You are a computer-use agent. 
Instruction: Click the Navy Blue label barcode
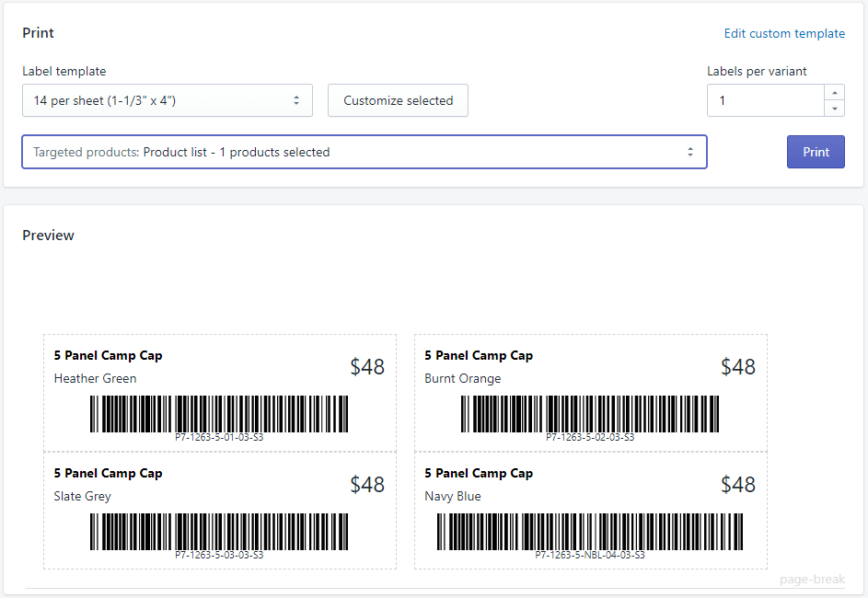tap(590, 532)
